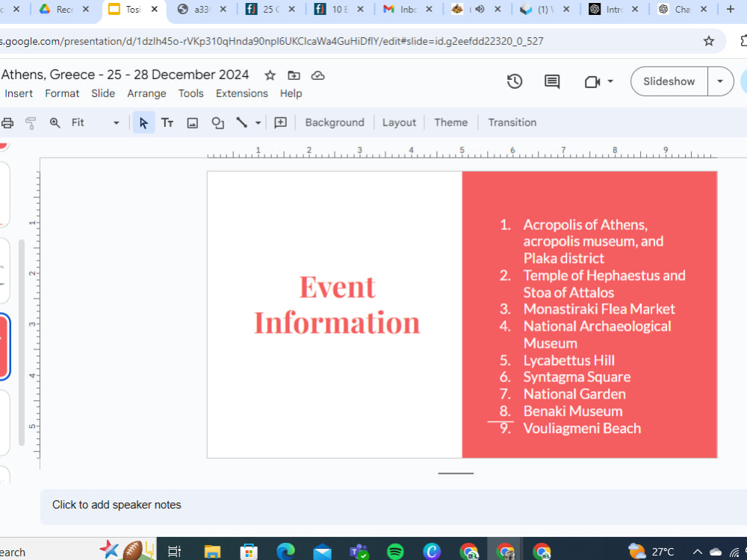747x560 pixels.
Task: Select the highlighted red slide thumbnail
Action: pos(4,347)
